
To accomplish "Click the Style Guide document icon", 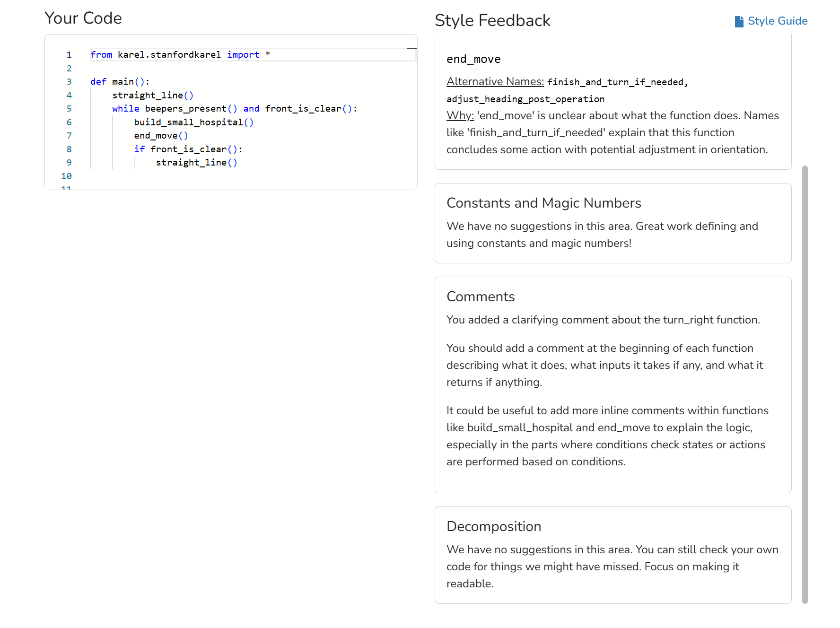I will pyautogui.click(x=739, y=21).
